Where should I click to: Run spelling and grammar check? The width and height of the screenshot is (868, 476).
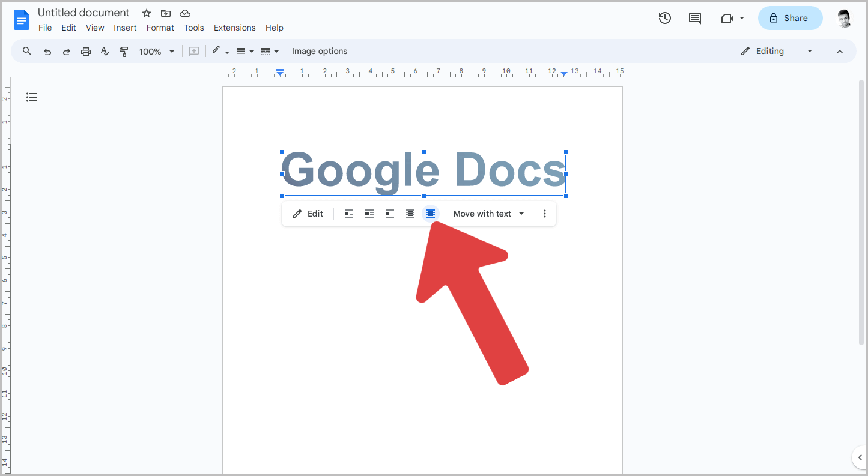(x=105, y=52)
